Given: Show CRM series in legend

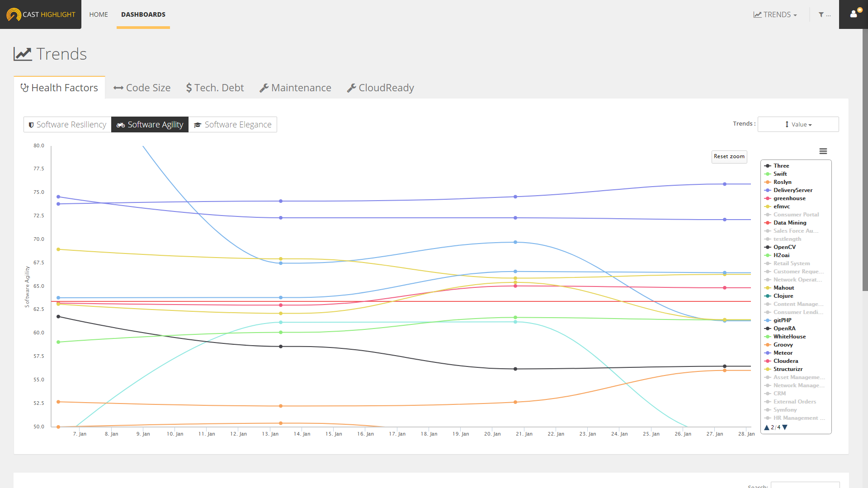Looking at the screenshot, I should 775,394.
